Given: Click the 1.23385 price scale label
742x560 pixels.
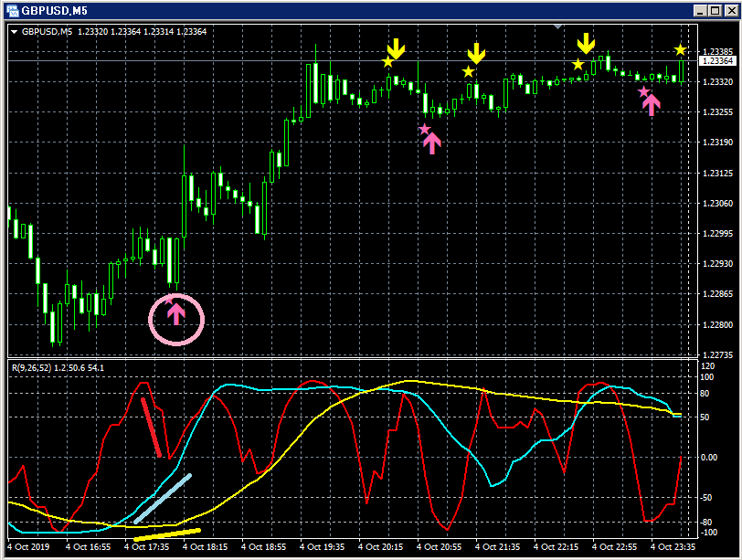Looking at the screenshot, I should tap(718, 51).
